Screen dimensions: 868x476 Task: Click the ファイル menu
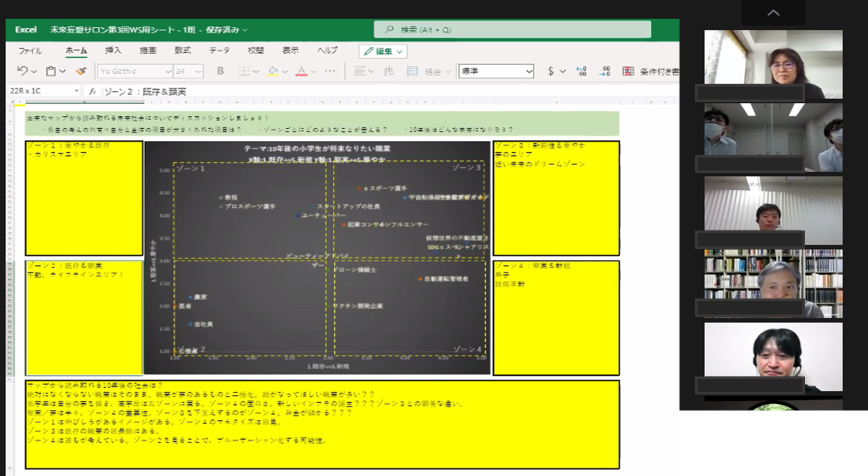coord(29,50)
